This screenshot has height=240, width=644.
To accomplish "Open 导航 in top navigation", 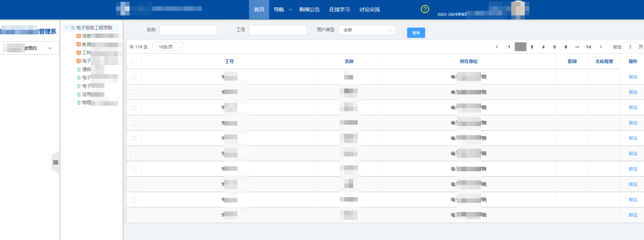I will click(279, 10).
